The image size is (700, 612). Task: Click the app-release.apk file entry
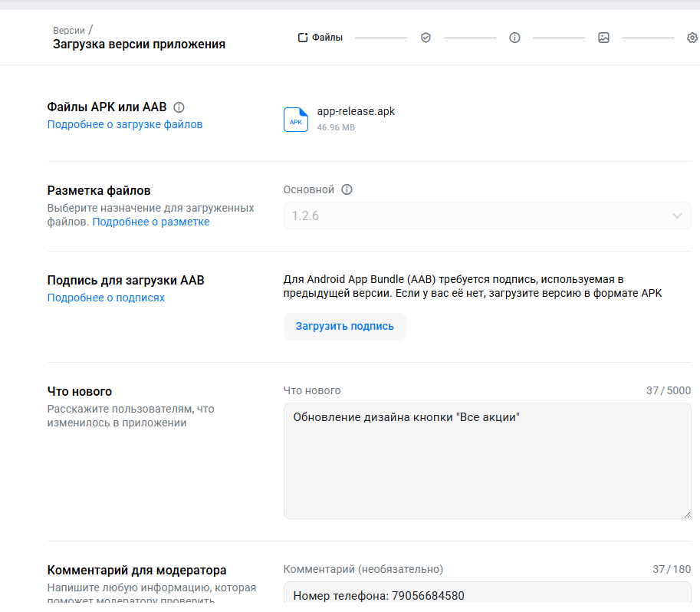click(x=355, y=111)
